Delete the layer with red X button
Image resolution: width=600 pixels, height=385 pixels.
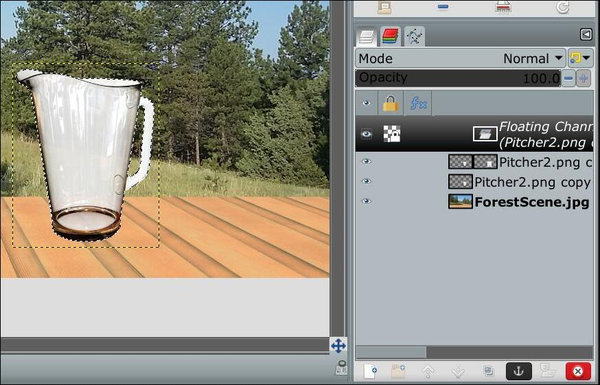tap(578, 371)
